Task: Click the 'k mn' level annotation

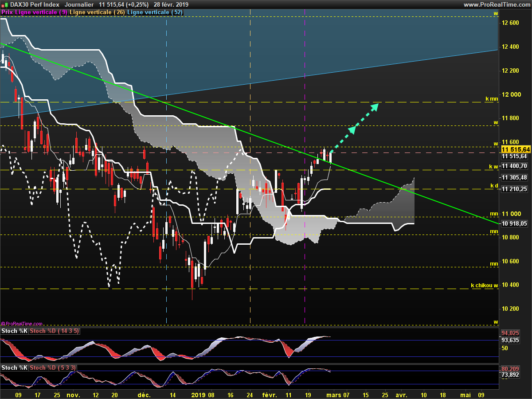Action: click(x=492, y=99)
